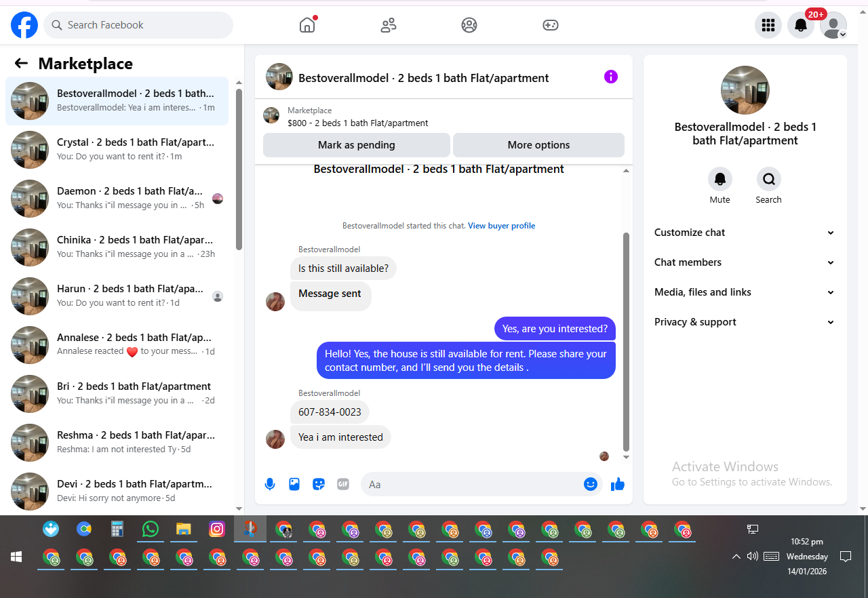Expand the Privacy & support section

(x=745, y=322)
